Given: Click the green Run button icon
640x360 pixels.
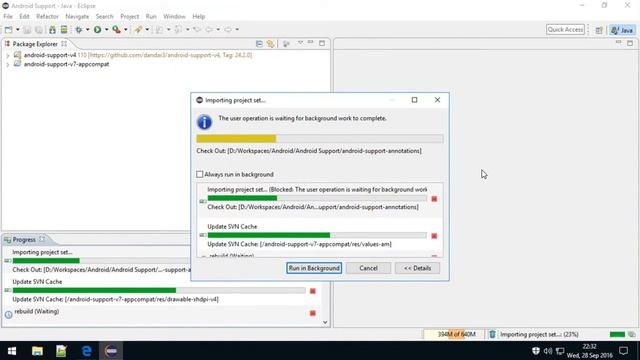Looking at the screenshot, I should (97, 29).
